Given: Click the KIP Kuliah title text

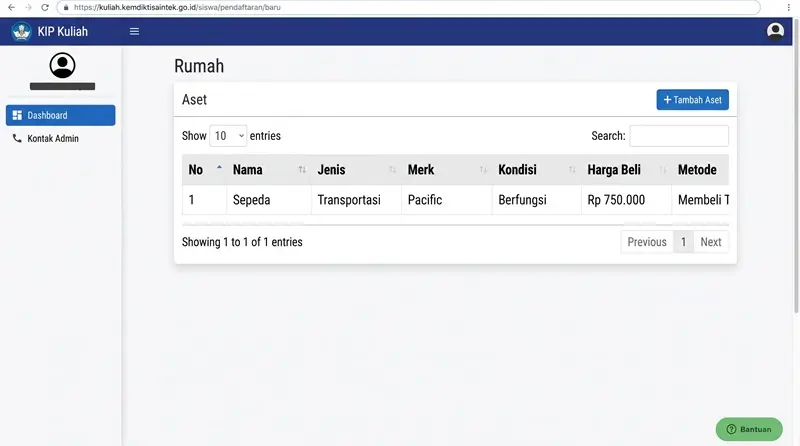Looking at the screenshot, I should (x=63, y=32).
